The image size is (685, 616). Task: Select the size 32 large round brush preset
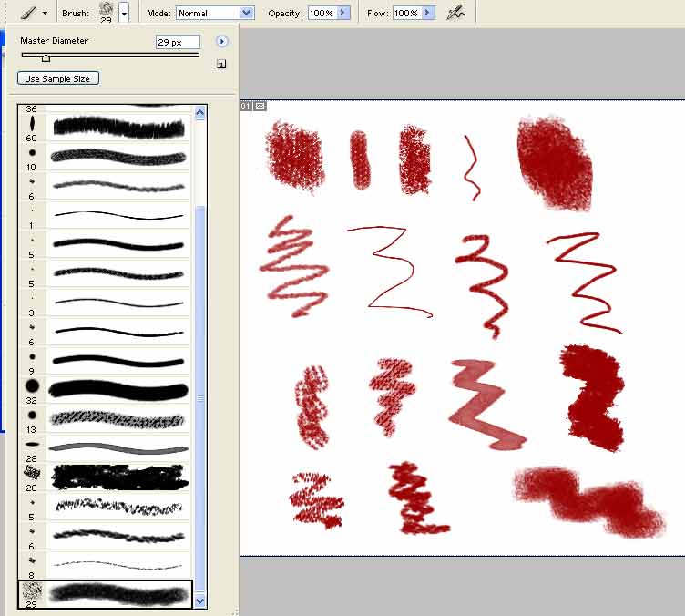coord(105,390)
